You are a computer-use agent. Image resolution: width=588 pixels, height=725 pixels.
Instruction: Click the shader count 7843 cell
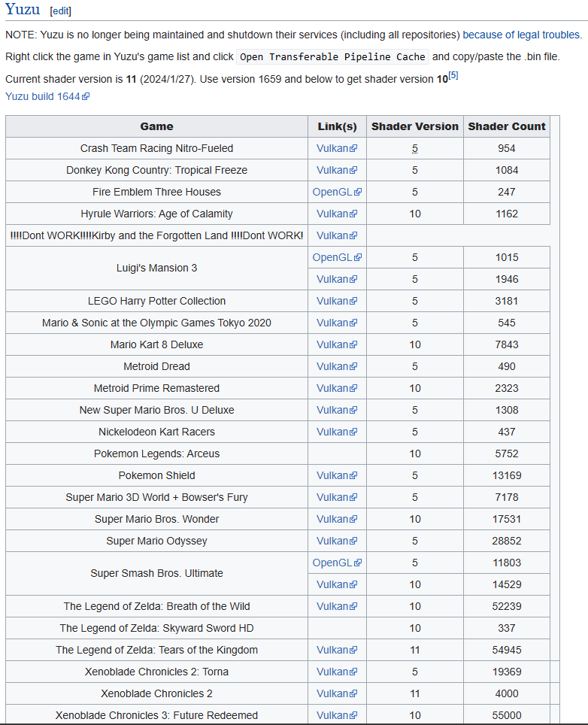(x=507, y=344)
